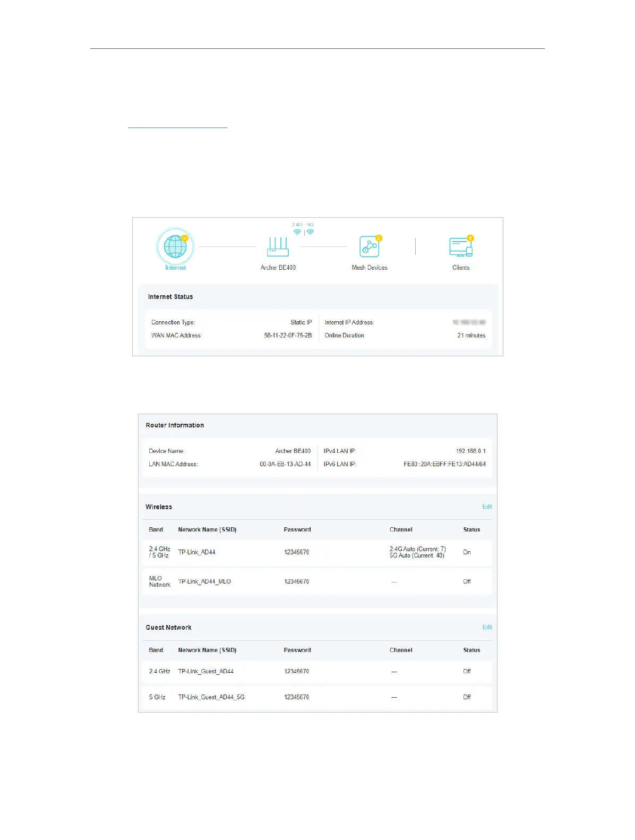This screenshot has height=840, width=635.
Task: Click Off status for TP-Link_Guest_AD44
Action: click(467, 671)
